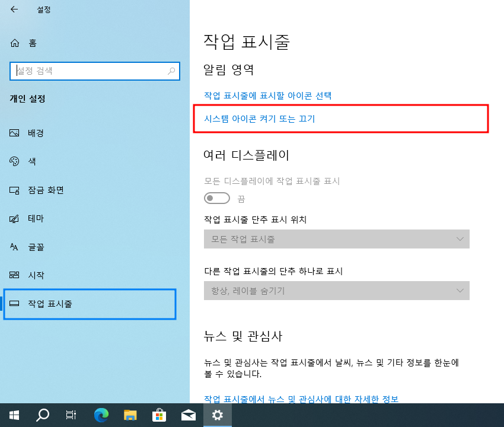Select the 작업 표시줄 taskbar icon
The height and width of the screenshot is (427, 504).
[x=14, y=303]
